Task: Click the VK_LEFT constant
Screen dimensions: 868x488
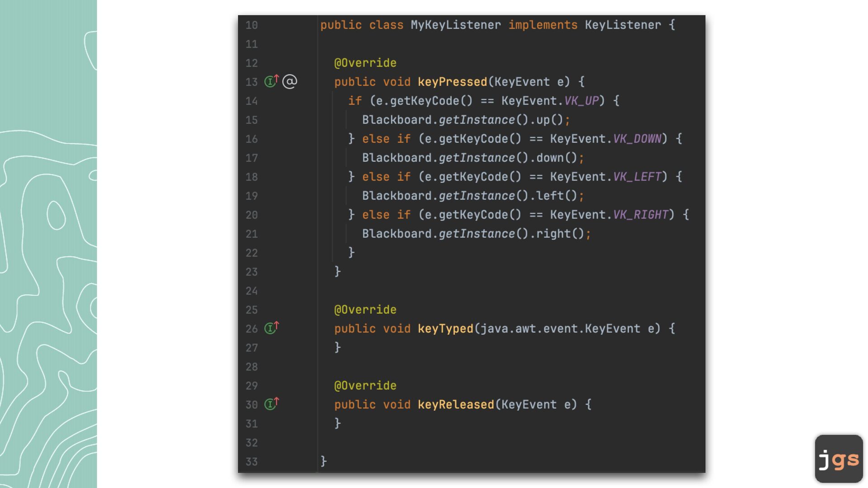Action: click(x=637, y=177)
